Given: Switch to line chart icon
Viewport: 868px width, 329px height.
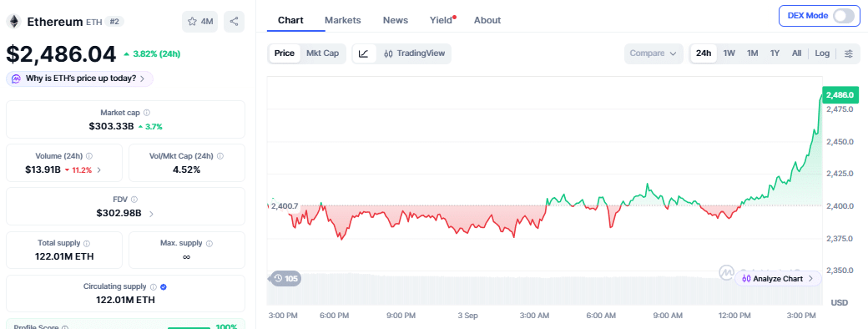Looking at the screenshot, I should (364, 53).
